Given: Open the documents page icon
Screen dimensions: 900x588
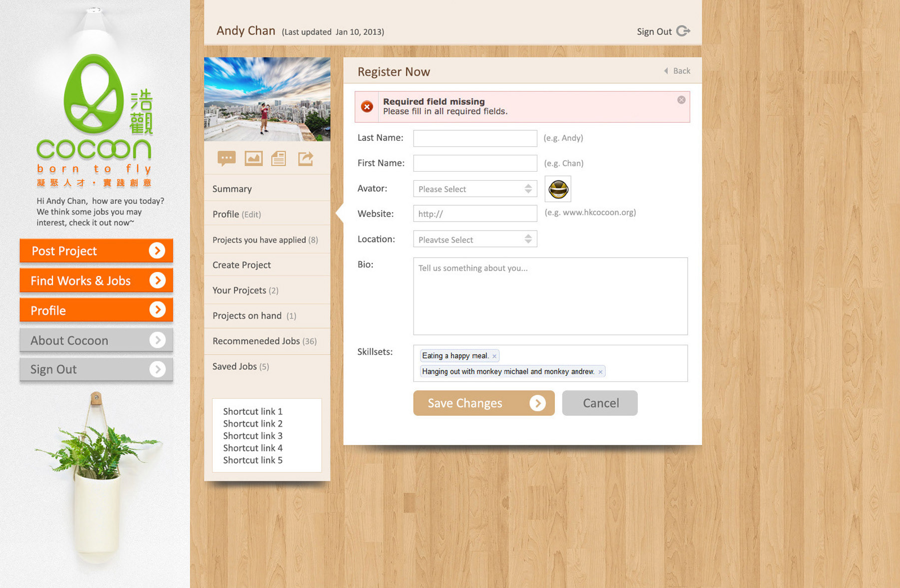Looking at the screenshot, I should pyautogui.click(x=279, y=159).
